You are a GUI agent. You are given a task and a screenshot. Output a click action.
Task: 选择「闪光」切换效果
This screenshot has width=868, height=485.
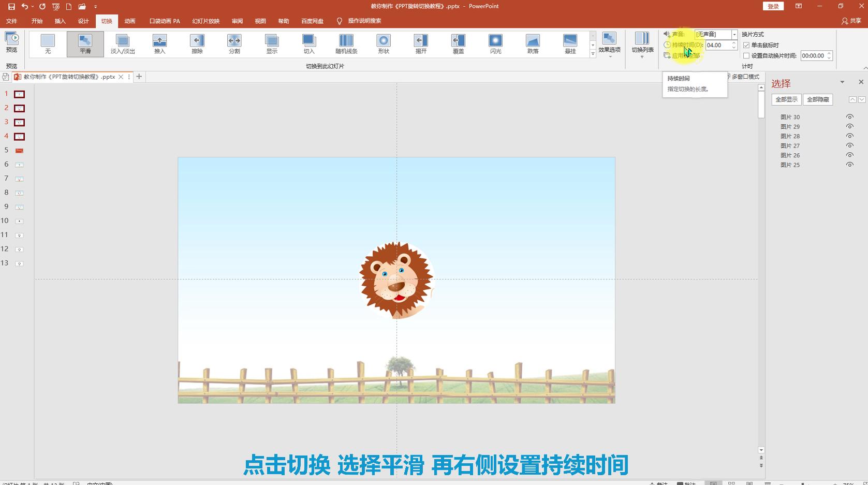pyautogui.click(x=495, y=43)
